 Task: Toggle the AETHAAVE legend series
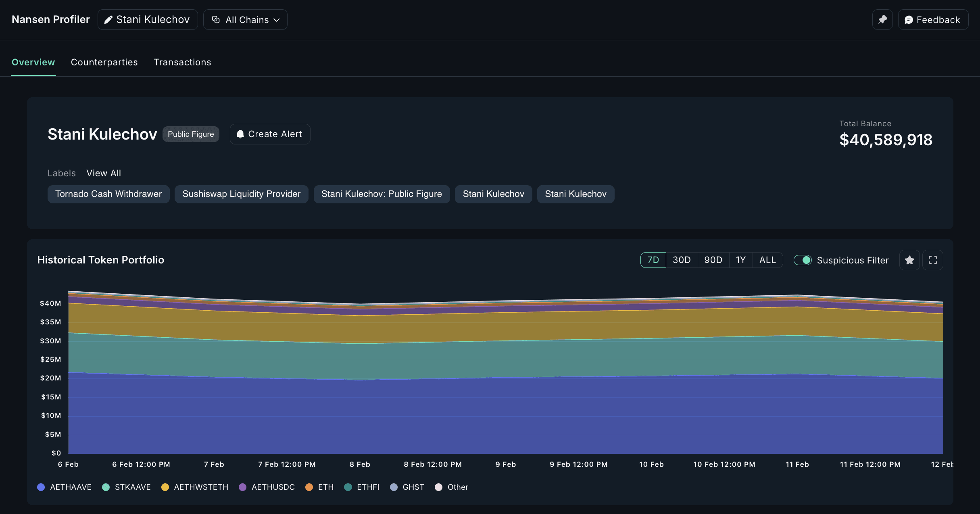click(x=41, y=487)
